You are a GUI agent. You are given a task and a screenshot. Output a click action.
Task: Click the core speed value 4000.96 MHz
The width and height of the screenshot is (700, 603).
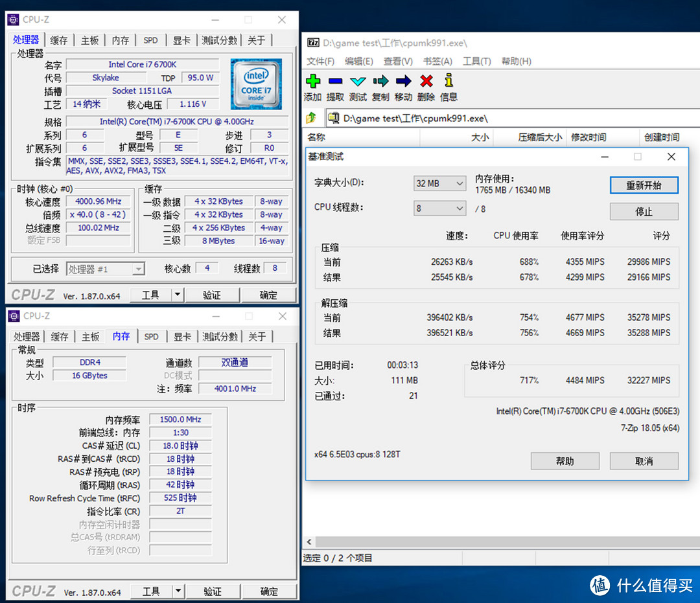99,201
